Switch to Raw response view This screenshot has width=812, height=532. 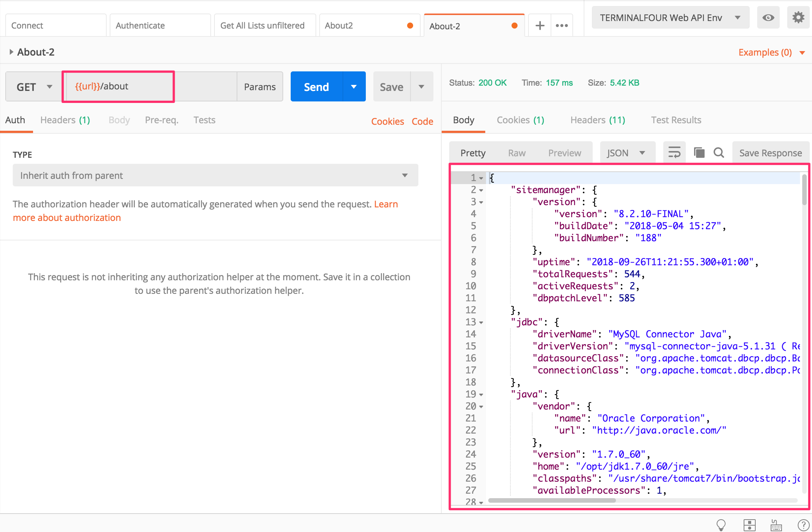(516, 153)
